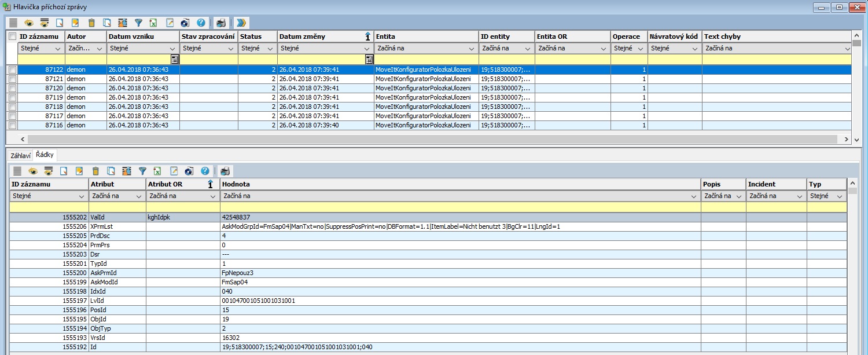Switch to the Záhlaví tab
The width and height of the screenshot is (868, 355).
20,155
